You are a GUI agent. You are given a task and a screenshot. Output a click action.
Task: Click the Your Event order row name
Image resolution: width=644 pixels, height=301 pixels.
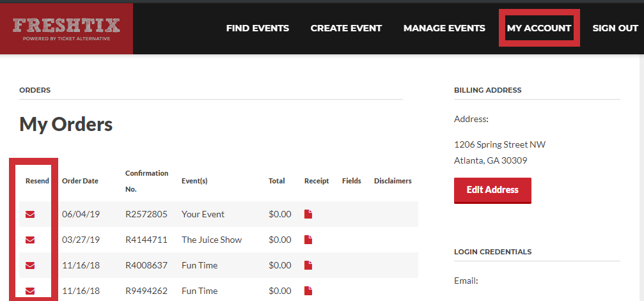point(203,214)
